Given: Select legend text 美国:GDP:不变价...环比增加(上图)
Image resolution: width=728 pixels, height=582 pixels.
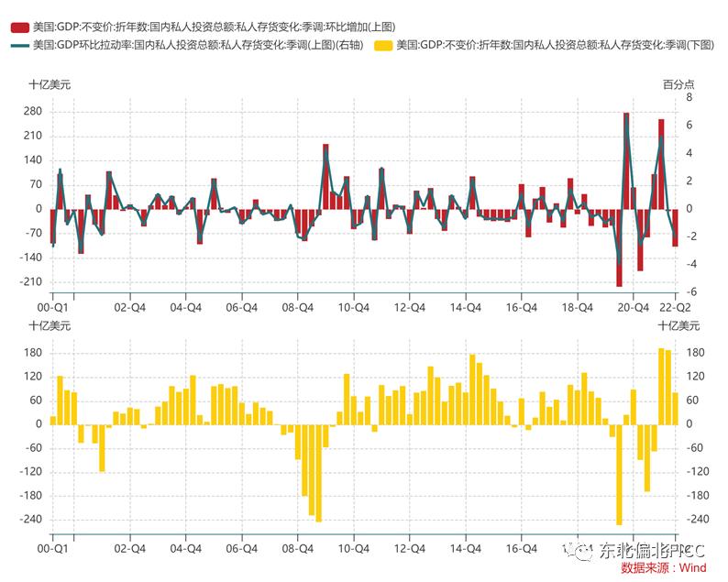Looking at the screenshot, I should pos(214,27).
